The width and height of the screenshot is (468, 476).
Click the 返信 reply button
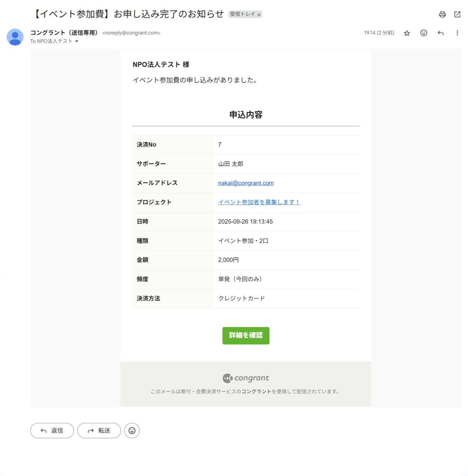click(52, 431)
